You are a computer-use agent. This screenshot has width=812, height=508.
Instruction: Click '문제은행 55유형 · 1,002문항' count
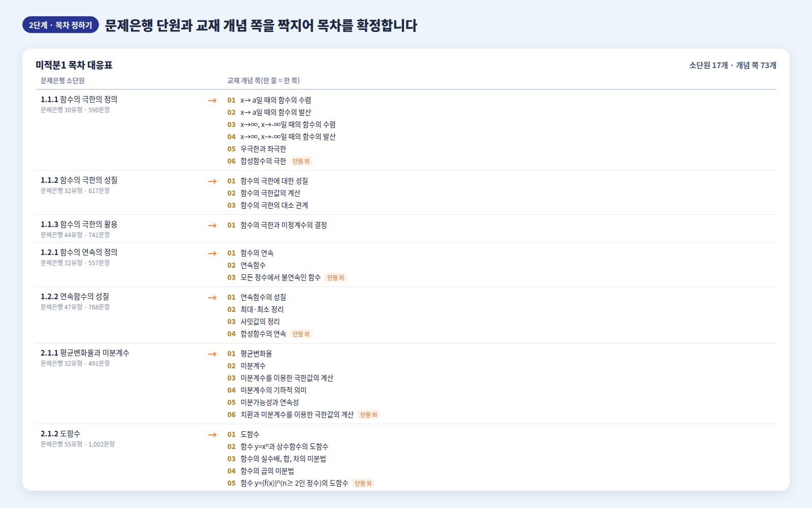[x=78, y=444]
